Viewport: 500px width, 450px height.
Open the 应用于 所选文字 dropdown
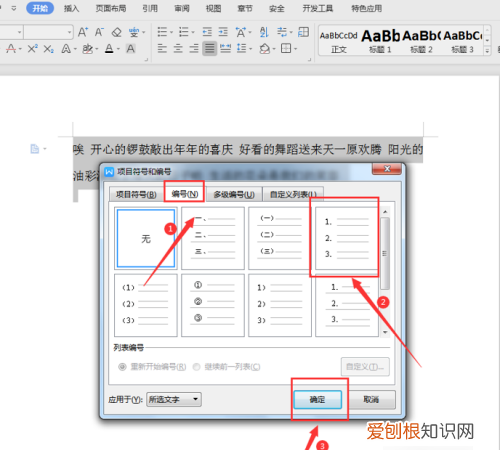point(174,399)
